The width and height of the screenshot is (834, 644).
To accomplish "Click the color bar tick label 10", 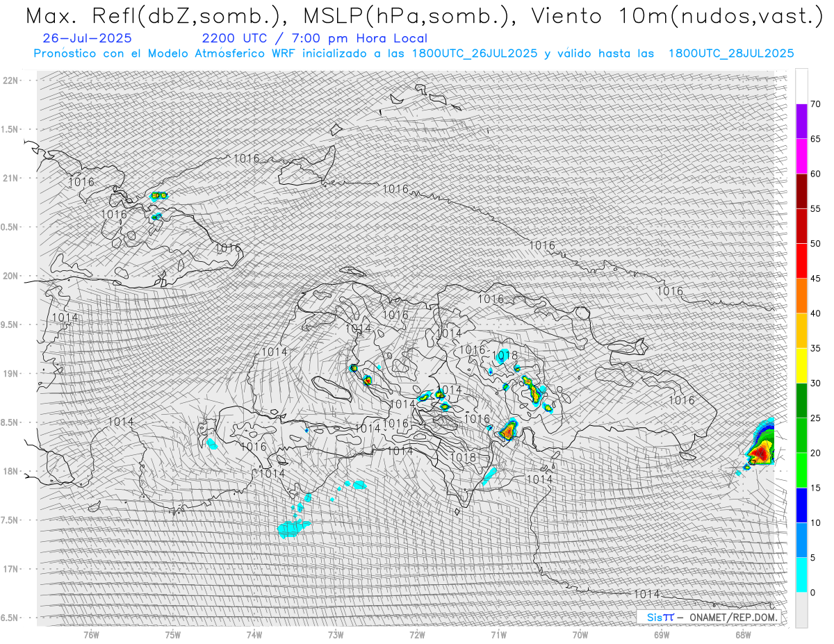I will pos(816,522).
